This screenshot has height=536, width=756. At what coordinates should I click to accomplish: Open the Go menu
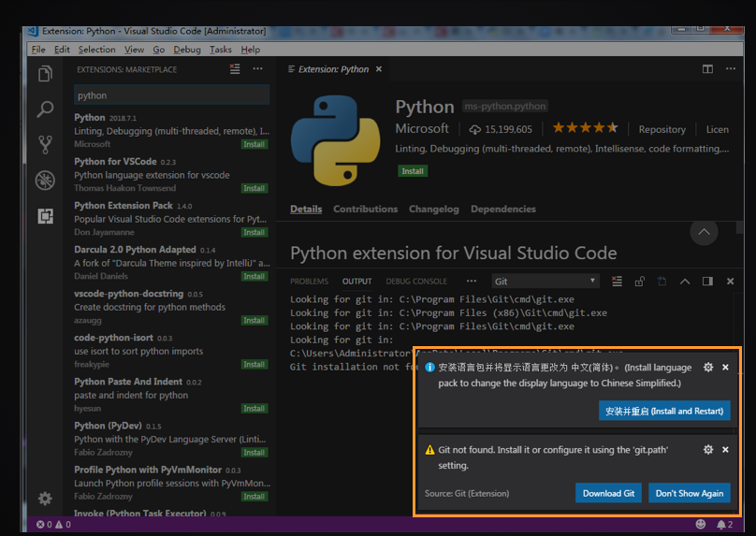159,50
